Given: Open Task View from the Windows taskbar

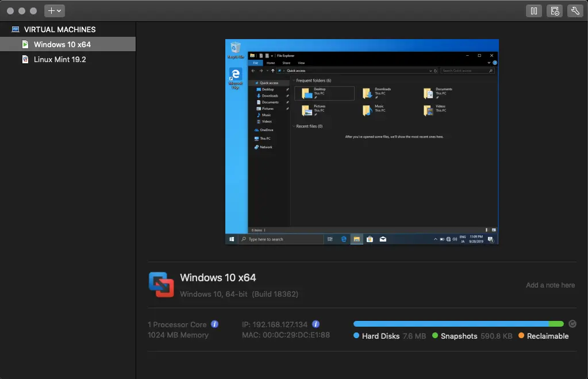Looking at the screenshot, I should [329, 239].
